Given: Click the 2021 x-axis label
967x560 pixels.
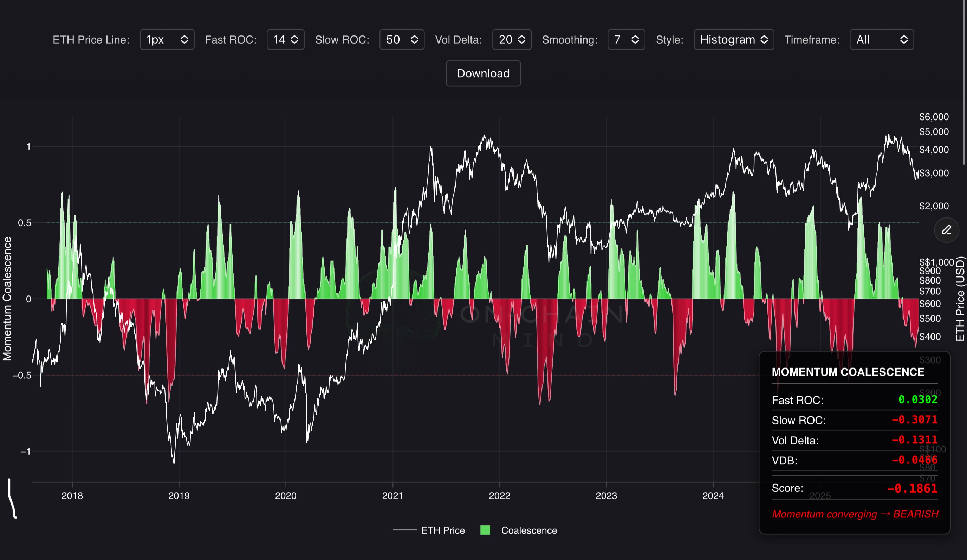Looking at the screenshot, I should [x=392, y=496].
